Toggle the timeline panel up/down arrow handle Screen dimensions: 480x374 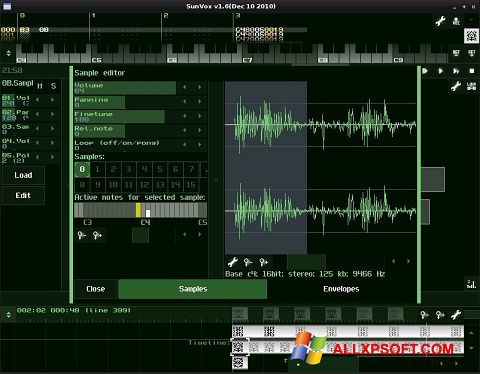8,315
